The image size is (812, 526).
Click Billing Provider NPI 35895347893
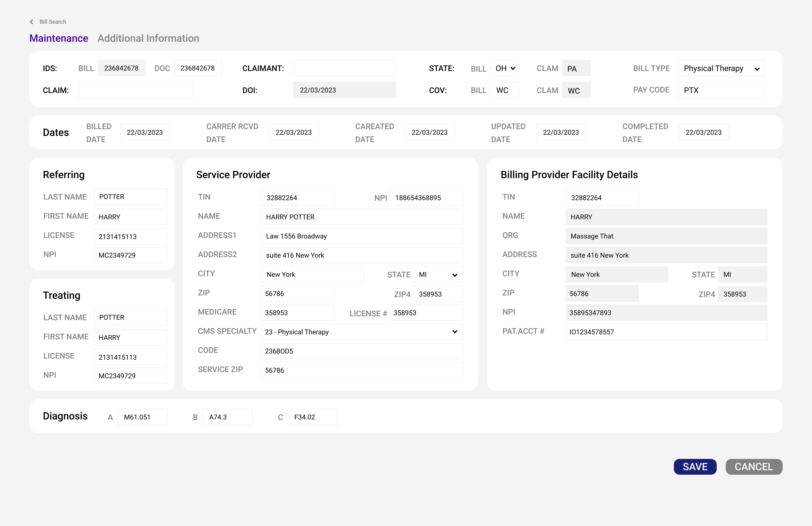pos(666,313)
